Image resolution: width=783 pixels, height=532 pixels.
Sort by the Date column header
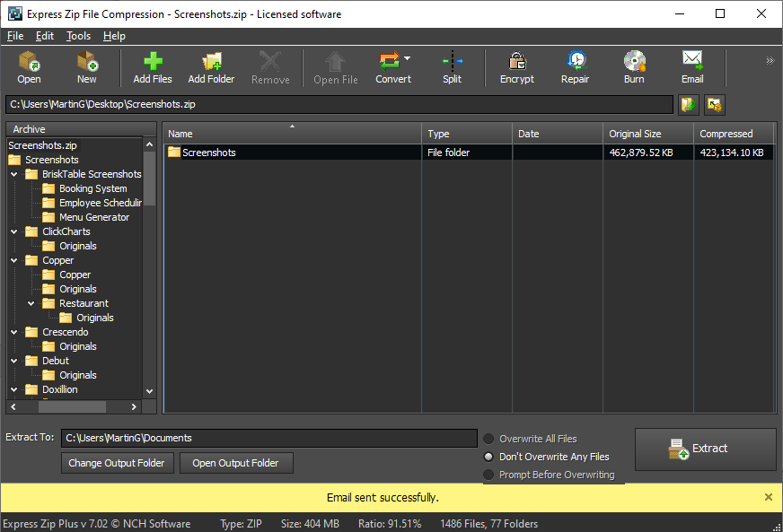click(558, 134)
